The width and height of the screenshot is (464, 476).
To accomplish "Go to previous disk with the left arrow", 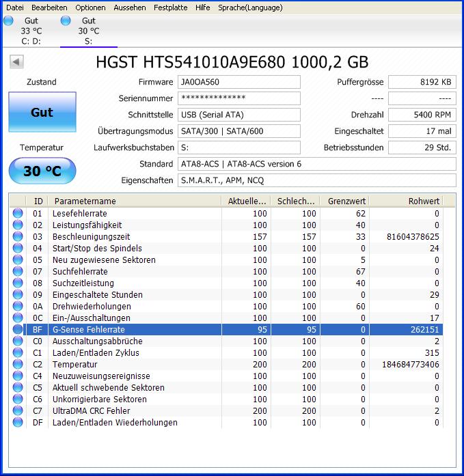I will tap(16, 62).
